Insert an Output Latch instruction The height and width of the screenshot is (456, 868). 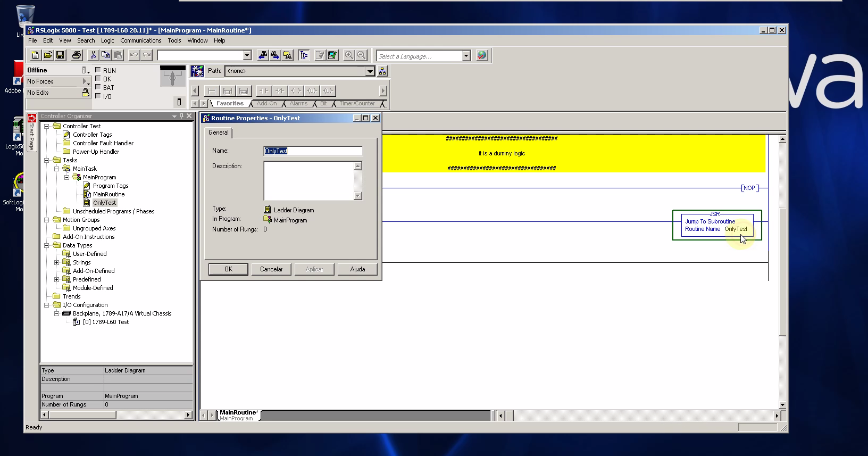pos(328,90)
